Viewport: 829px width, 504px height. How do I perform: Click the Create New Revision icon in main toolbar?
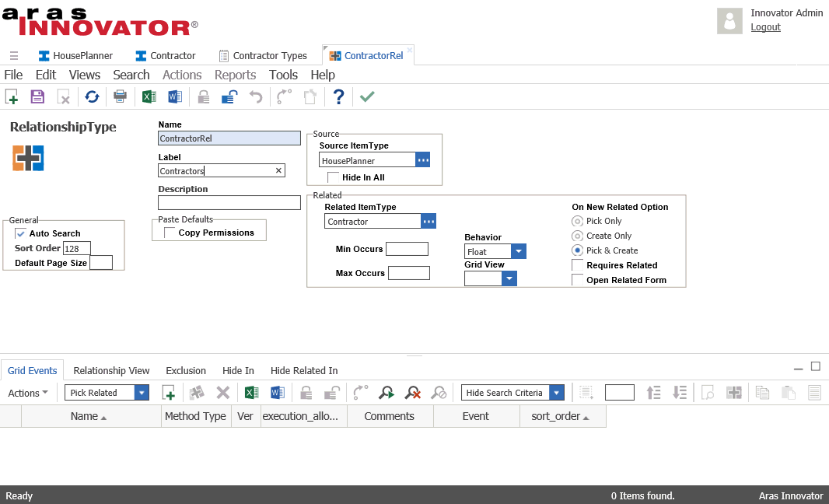coord(310,96)
